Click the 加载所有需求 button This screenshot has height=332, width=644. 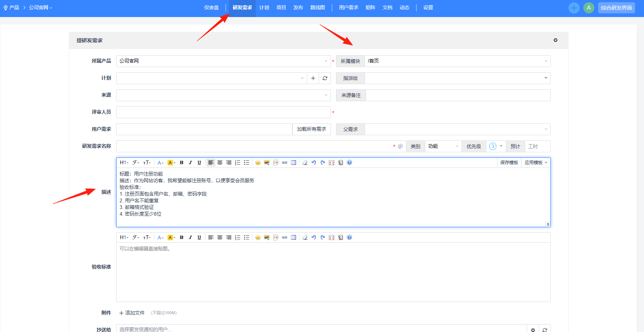(312, 129)
